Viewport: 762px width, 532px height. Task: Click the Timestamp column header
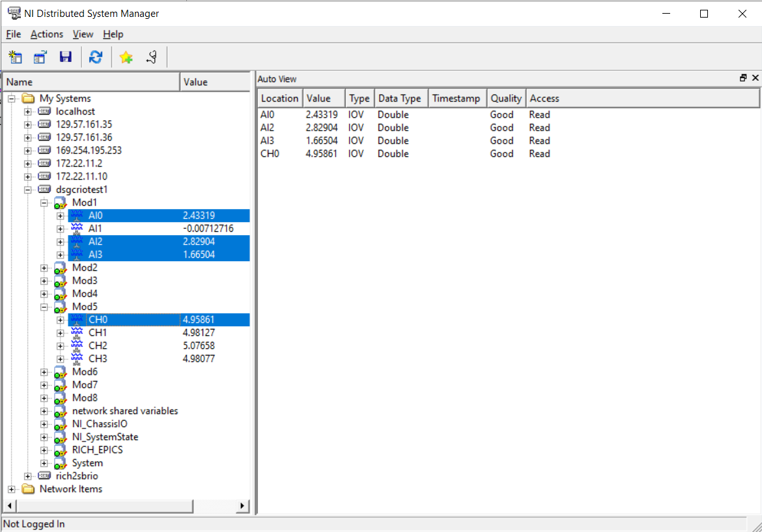tap(457, 98)
